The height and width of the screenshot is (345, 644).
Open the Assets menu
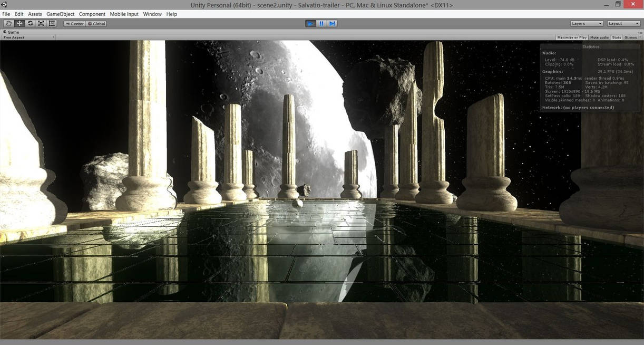point(35,14)
